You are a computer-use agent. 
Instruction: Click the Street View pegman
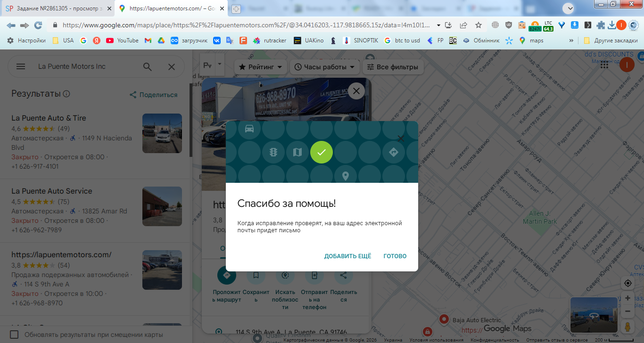pos(627,326)
